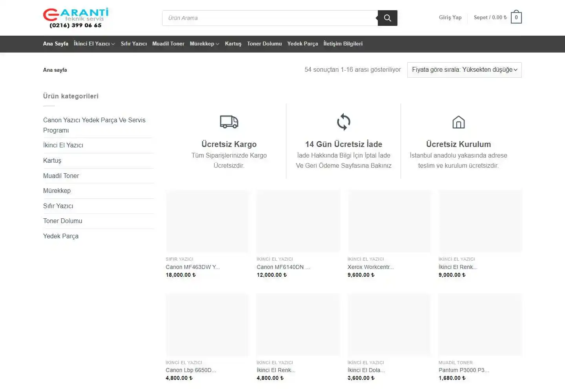Open Yedek Parça sidebar category
Image resolution: width=565 pixels, height=392 pixels.
61,236
